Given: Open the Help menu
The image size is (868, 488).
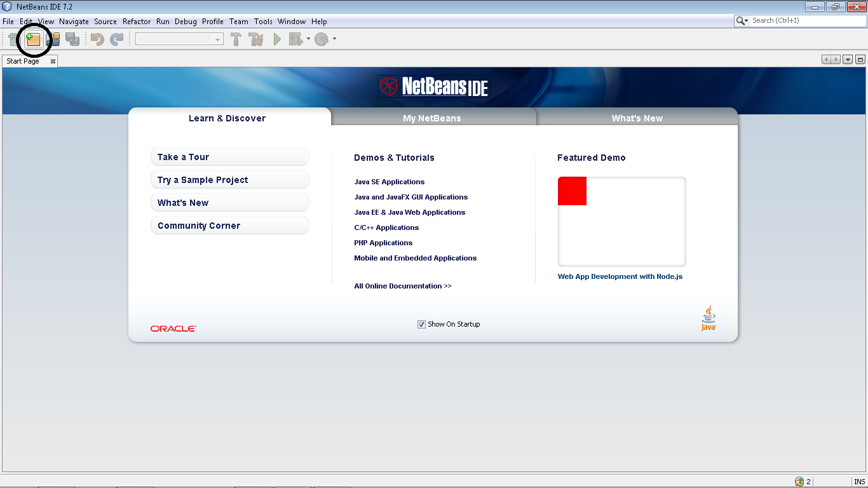Looking at the screenshot, I should point(319,22).
